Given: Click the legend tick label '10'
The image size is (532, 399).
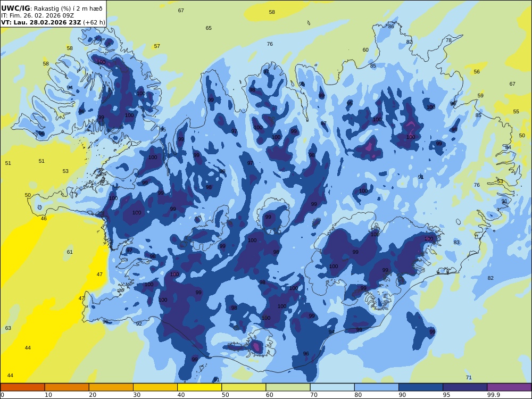Looking at the screenshot, I should [48, 395].
